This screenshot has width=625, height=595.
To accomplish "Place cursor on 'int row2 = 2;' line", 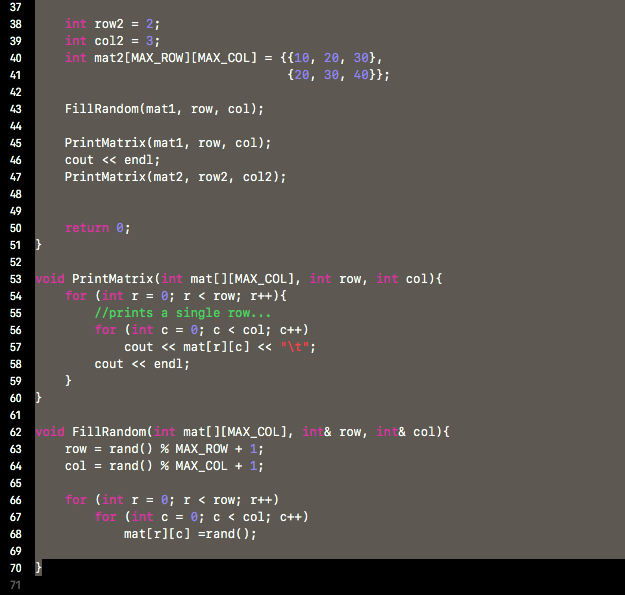I will [x=112, y=24].
